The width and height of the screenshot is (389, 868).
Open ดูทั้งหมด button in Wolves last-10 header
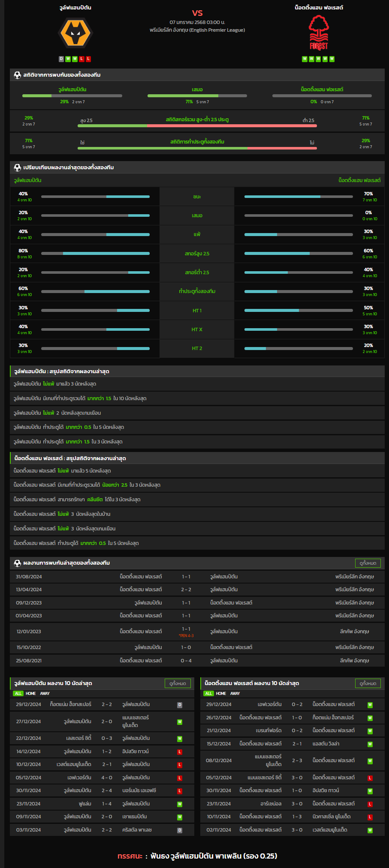(x=178, y=683)
